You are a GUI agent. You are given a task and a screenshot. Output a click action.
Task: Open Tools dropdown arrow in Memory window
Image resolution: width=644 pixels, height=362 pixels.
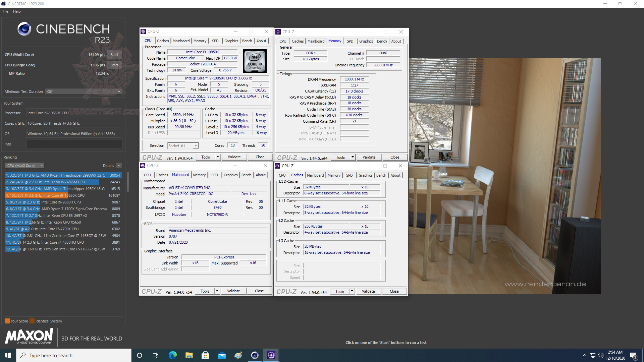(x=353, y=157)
